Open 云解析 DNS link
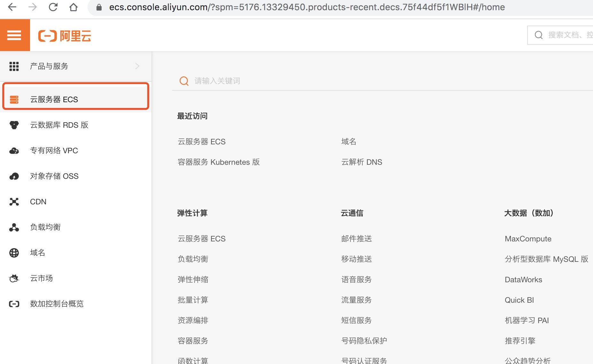The image size is (593, 364). pyautogui.click(x=362, y=162)
